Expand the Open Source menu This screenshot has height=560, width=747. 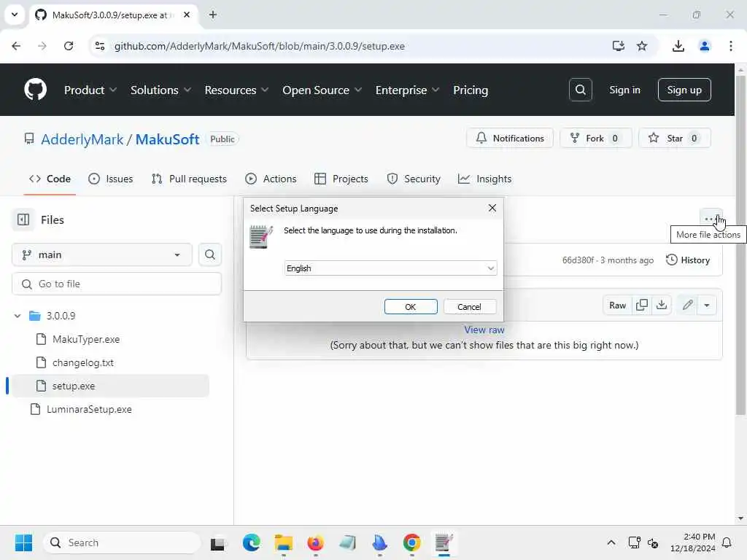[322, 90]
